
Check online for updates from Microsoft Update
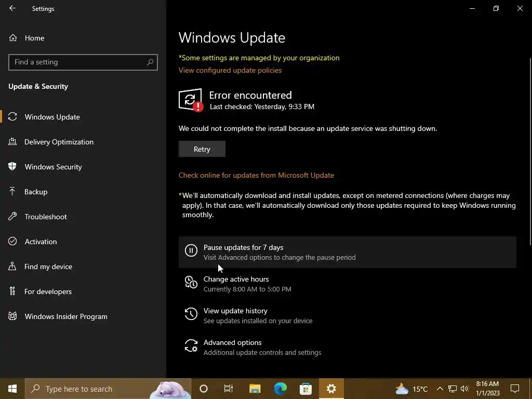[x=256, y=175]
